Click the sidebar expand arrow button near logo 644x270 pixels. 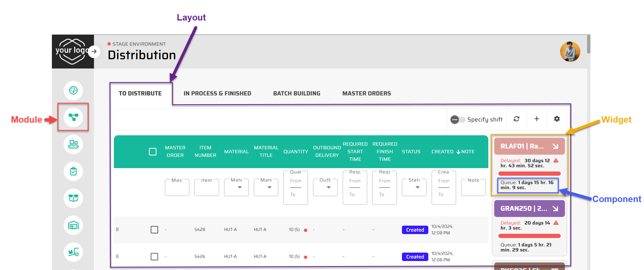[x=94, y=51]
